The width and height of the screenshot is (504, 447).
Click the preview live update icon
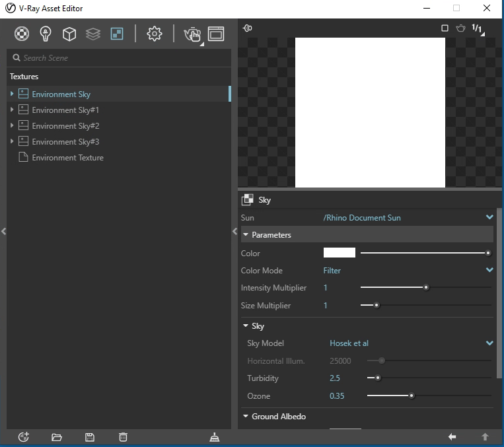tap(248, 28)
